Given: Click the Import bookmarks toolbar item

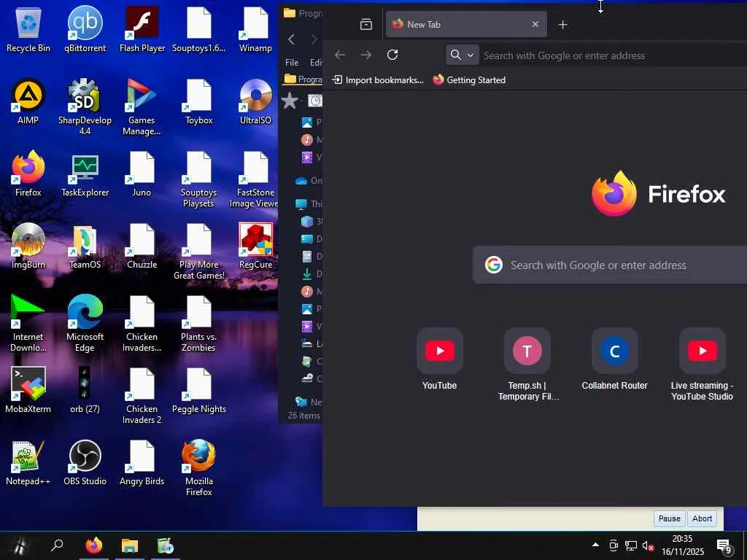Looking at the screenshot, I should [x=377, y=80].
